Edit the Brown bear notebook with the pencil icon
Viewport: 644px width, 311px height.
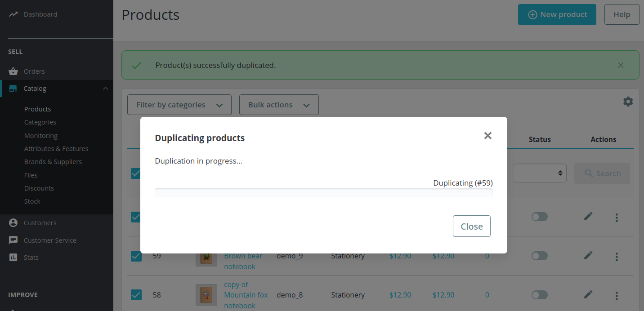tap(588, 255)
